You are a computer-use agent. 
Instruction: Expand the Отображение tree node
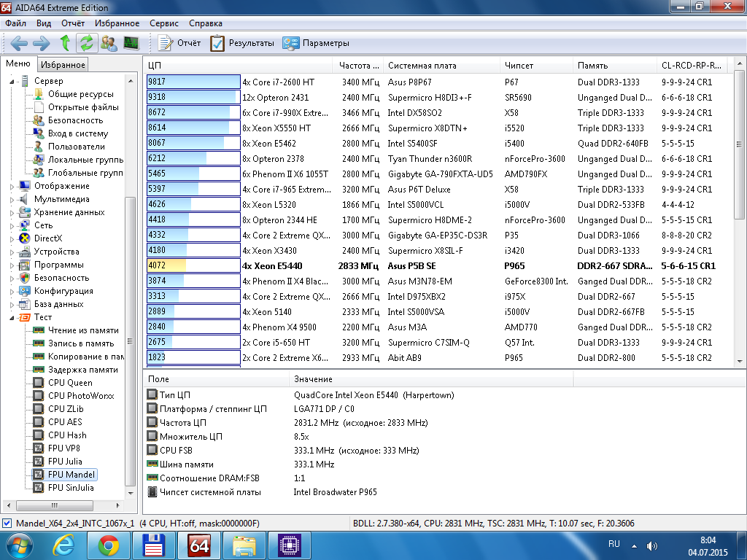tap(12, 187)
